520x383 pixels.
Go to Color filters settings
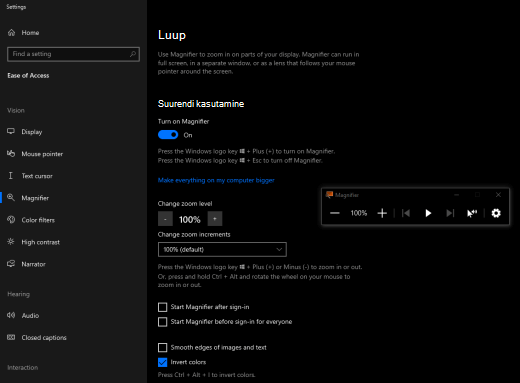38,220
